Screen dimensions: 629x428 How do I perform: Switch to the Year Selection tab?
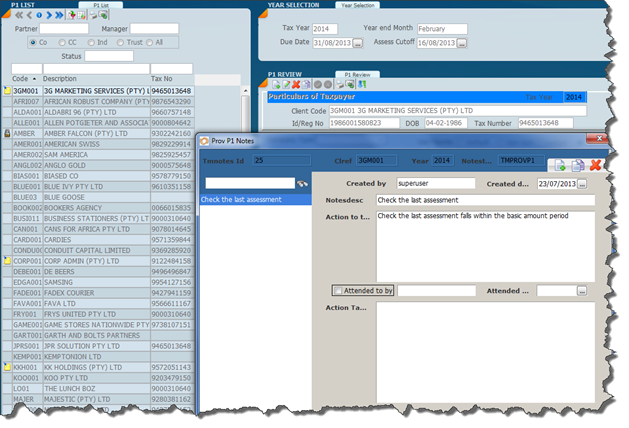[x=357, y=5]
